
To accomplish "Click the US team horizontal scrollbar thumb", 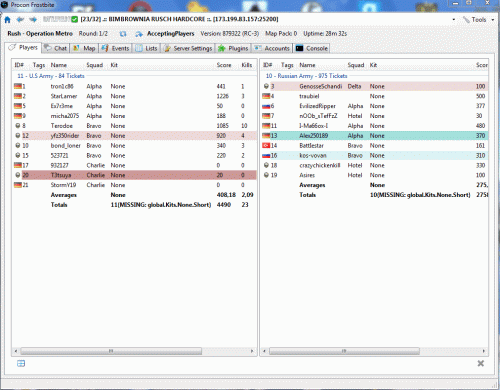I will pyautogui.click(x=111, y=351).
